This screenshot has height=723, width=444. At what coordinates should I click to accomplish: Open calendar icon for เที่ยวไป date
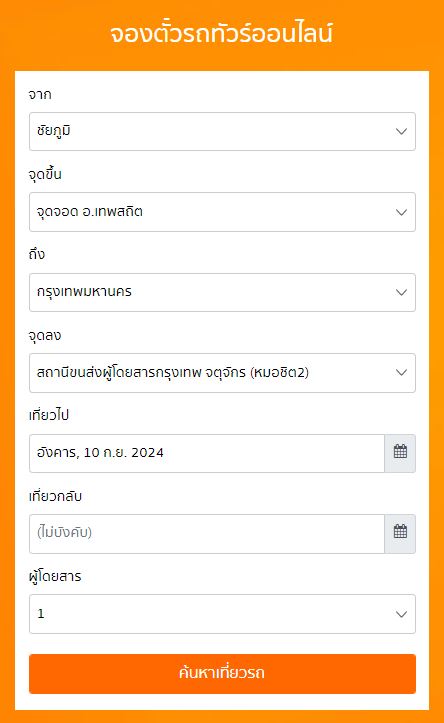[x=400, y=453]
